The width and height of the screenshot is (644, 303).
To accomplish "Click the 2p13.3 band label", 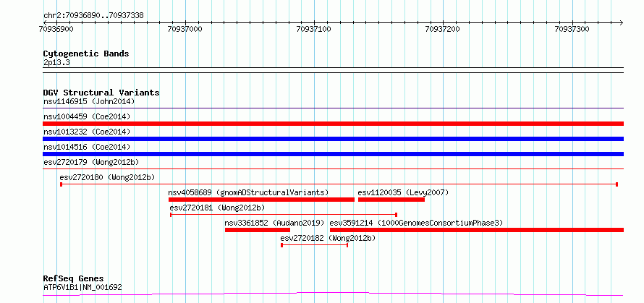I will [x=56, y=63].
